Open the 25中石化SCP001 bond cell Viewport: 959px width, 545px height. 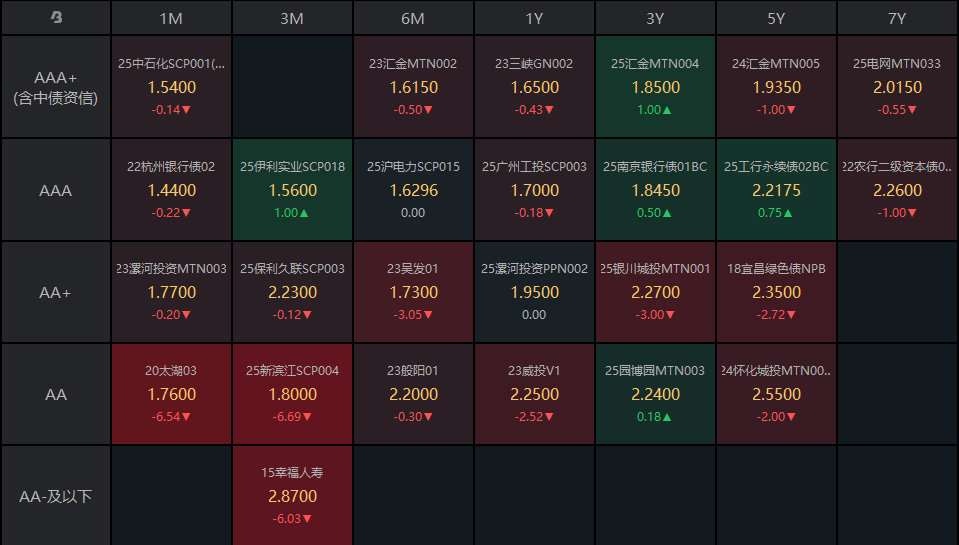click(171, 87)
